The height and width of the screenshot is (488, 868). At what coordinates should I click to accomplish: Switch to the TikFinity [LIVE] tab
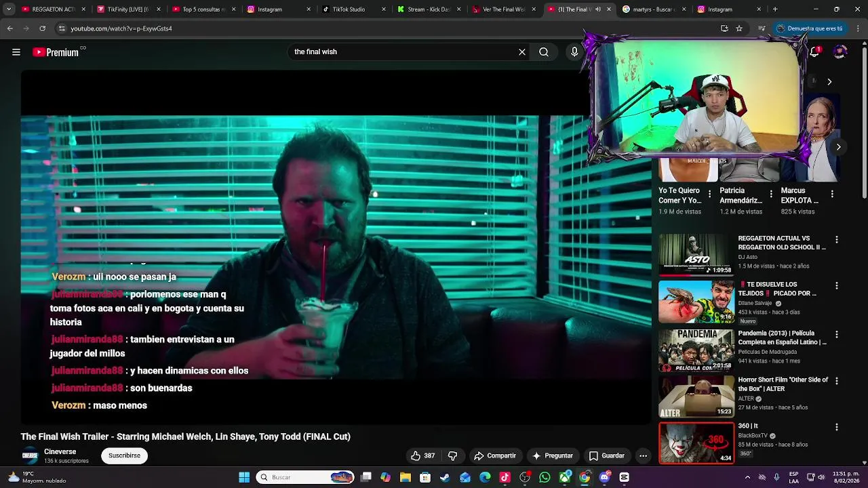coord(128,9)
